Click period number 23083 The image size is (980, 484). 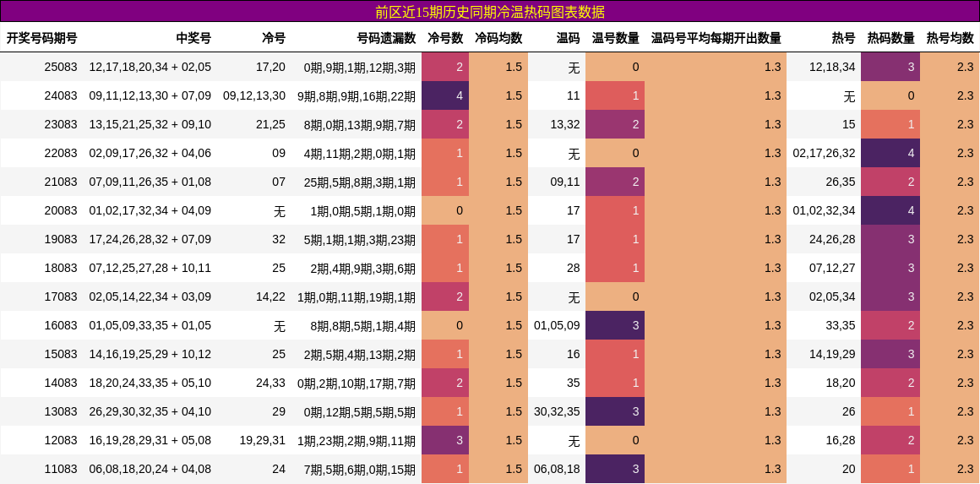click(61, 124)
